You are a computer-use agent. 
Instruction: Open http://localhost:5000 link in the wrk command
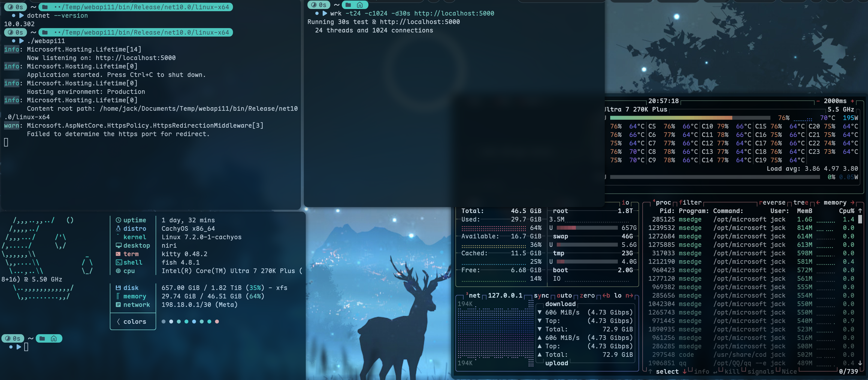(454, 13)
